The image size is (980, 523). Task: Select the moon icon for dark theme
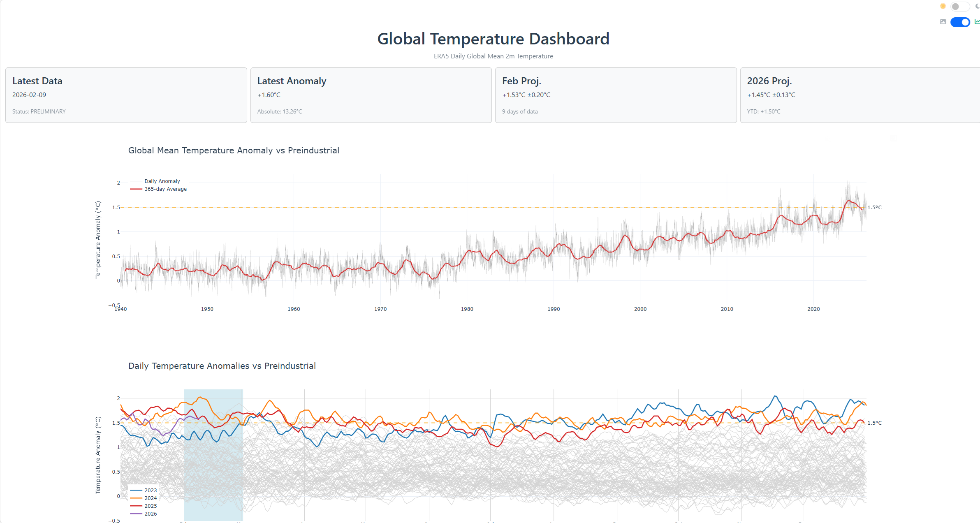[x=977, y=6]
